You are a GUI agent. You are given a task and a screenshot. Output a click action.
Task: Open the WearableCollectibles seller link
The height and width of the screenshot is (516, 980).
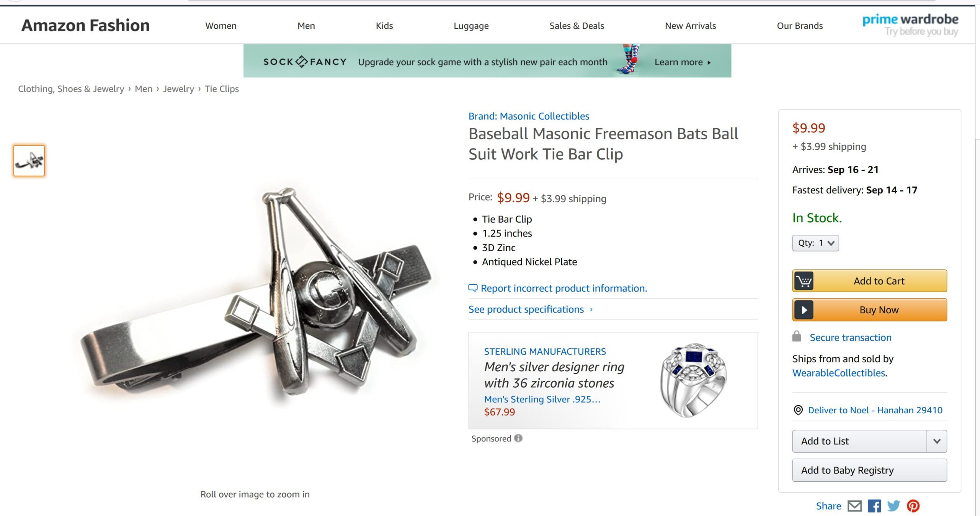838,373
